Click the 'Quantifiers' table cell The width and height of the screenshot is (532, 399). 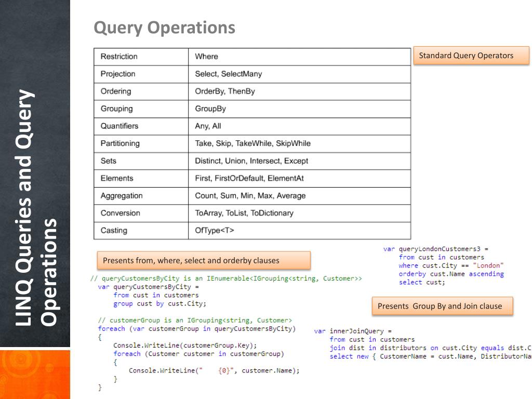[141, 127]
